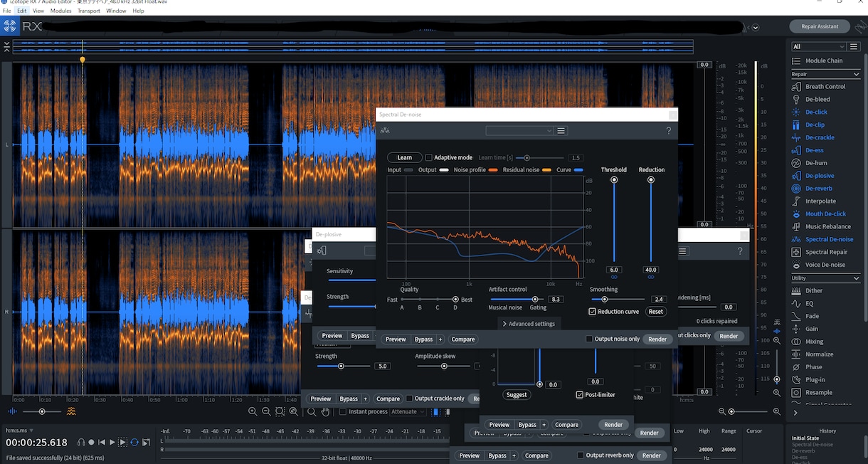Open the EQ utility module
This screenshot has width=868, height=464.
coord(810,304)
